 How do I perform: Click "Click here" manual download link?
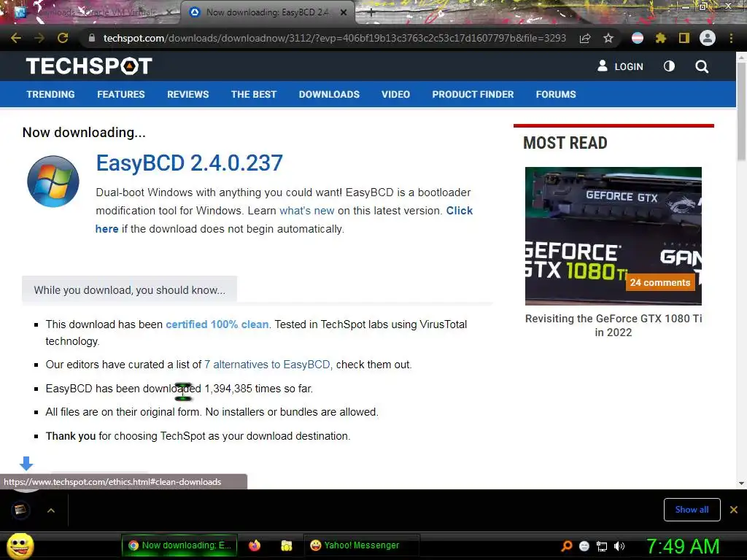coord(460,211)
